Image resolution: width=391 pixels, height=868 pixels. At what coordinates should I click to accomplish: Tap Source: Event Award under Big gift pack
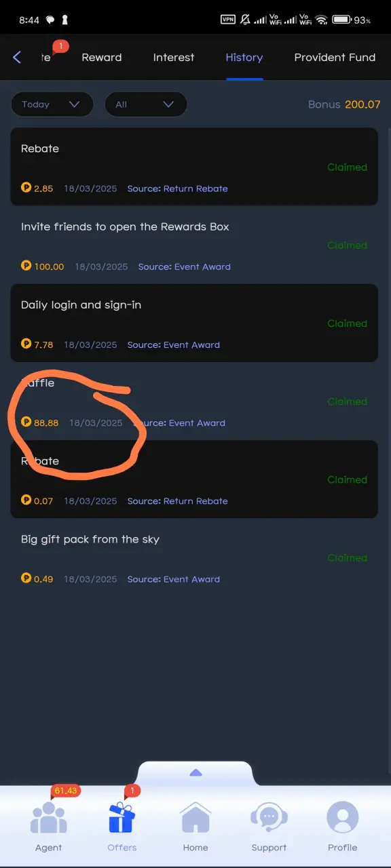click(174, 579)
